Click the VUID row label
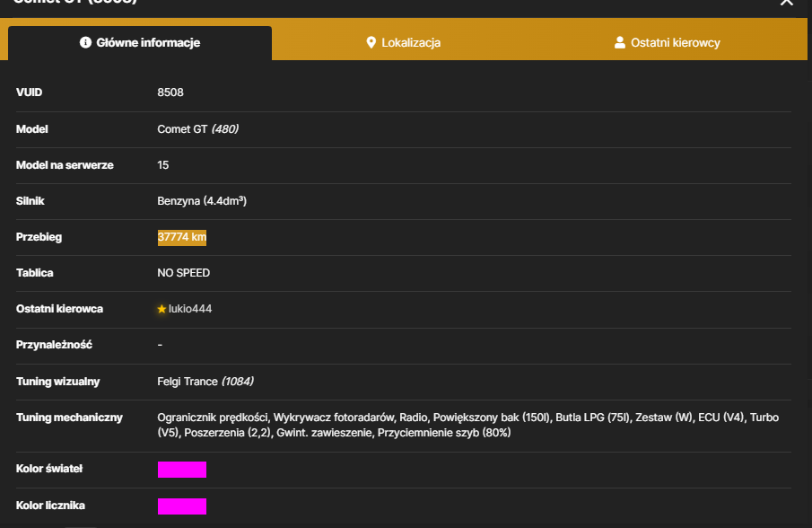 click(29, 92)
